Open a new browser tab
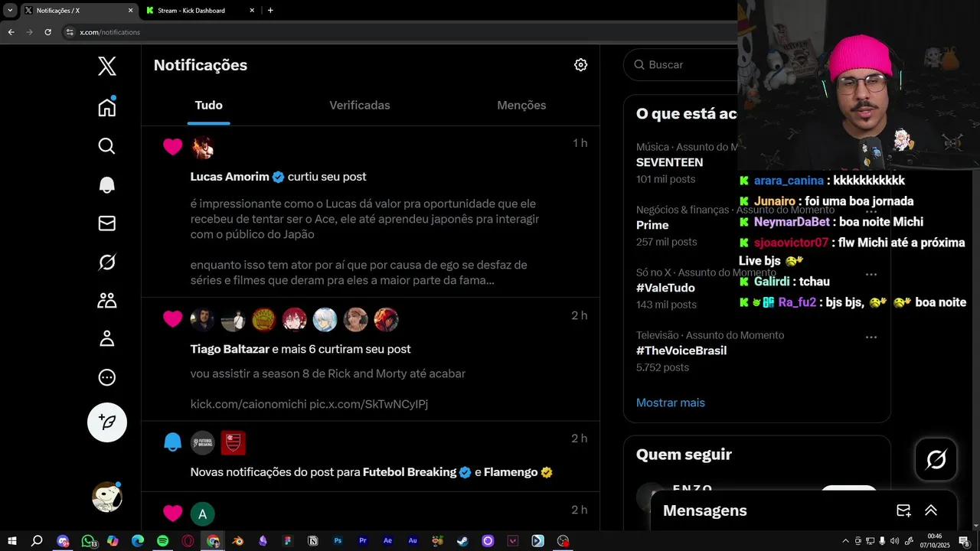 pos(270,11)
